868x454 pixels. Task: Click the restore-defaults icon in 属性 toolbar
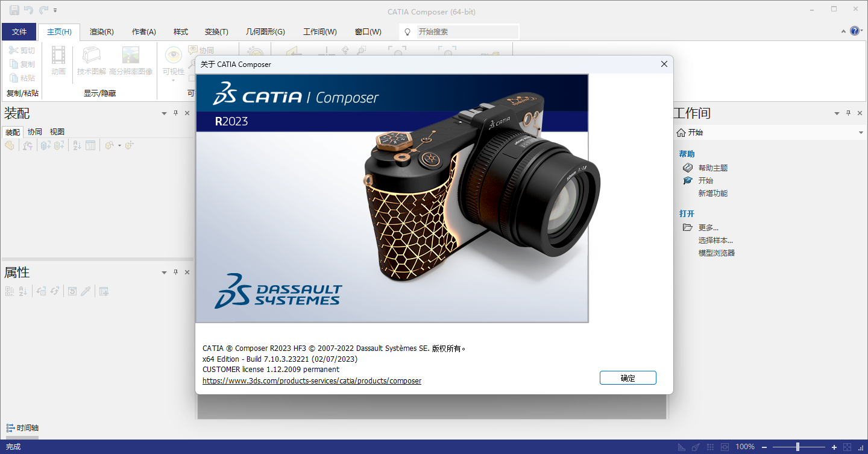pos(72,291)
